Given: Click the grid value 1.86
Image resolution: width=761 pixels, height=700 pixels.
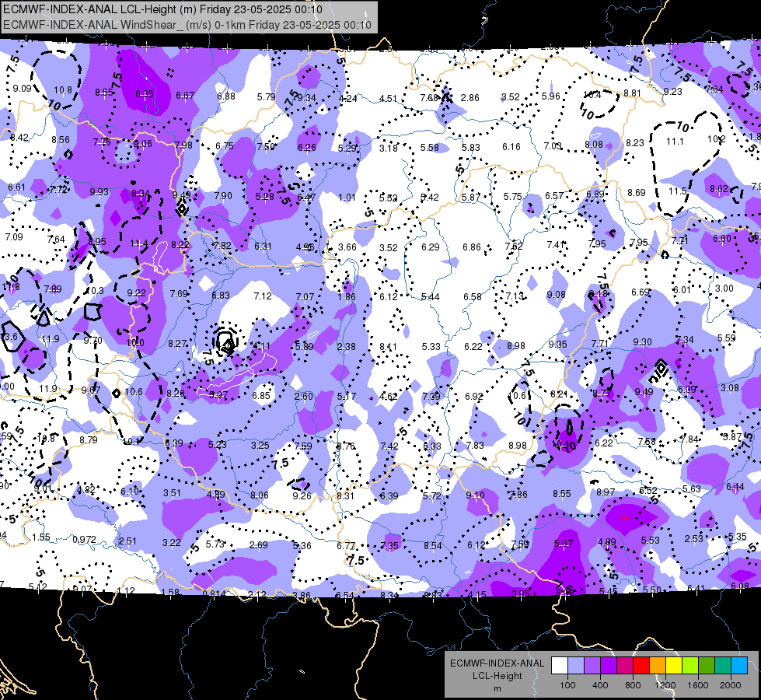Looking at the screenshot, I should [x=347, y=297].
